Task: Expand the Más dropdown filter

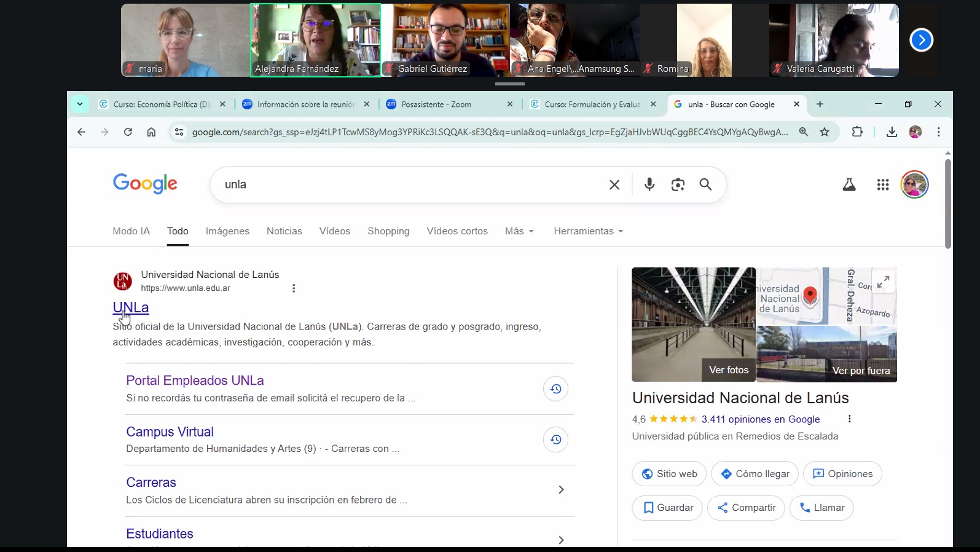Action: click(519, 231)
